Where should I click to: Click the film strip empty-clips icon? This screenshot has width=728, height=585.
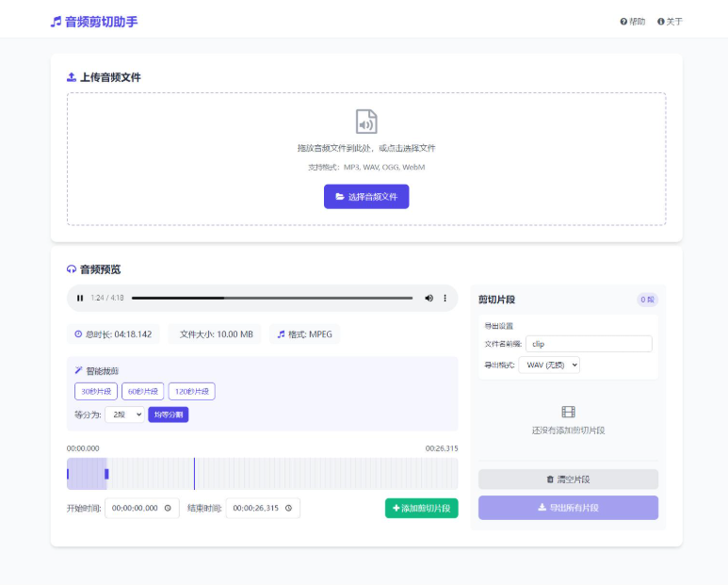(568, 412)
